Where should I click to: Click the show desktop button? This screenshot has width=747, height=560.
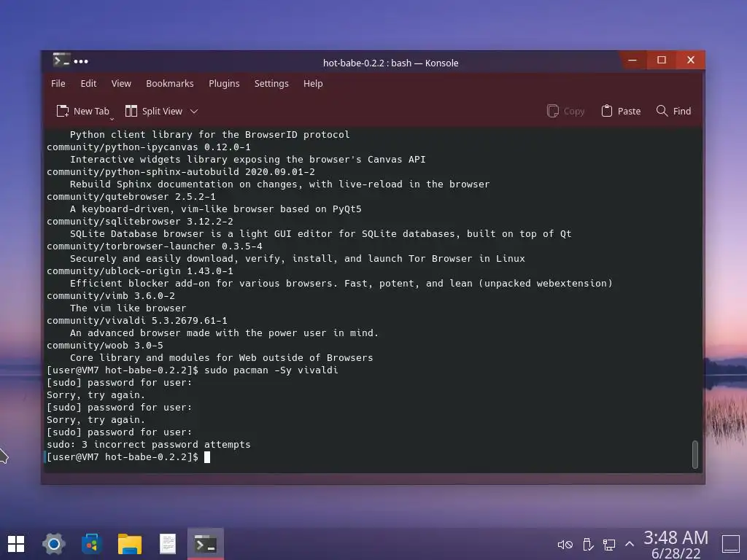731,544
